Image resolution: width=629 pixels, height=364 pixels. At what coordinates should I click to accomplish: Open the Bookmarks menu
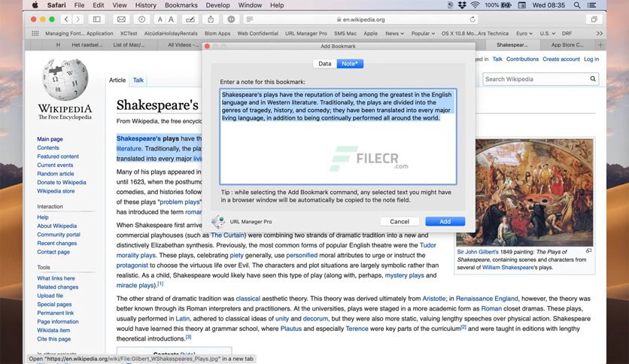[181, 5]
